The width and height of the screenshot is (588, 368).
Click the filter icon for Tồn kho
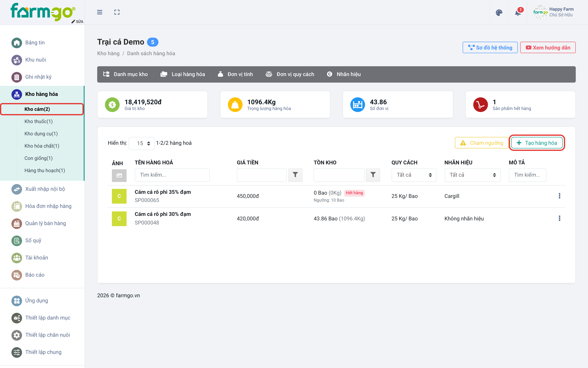[x=373, y=175]
